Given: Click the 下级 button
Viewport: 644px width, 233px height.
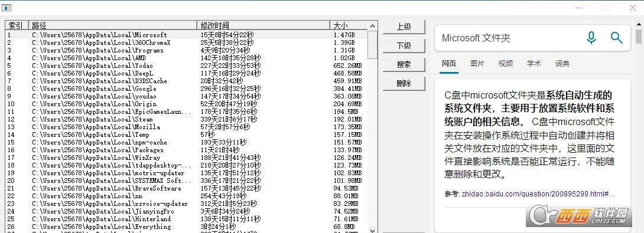Looking at the screenshot, I should point(404,46).
